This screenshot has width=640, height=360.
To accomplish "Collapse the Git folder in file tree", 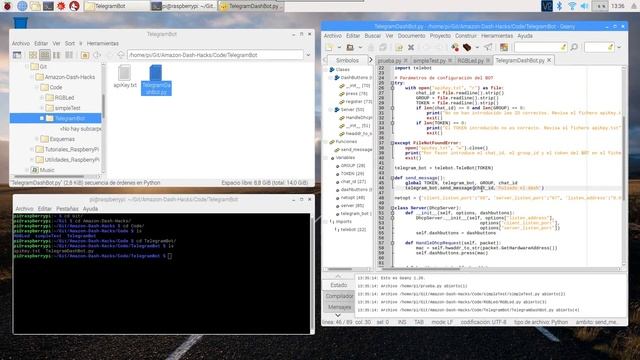I will pyautogui.click(x=27, y=66).
